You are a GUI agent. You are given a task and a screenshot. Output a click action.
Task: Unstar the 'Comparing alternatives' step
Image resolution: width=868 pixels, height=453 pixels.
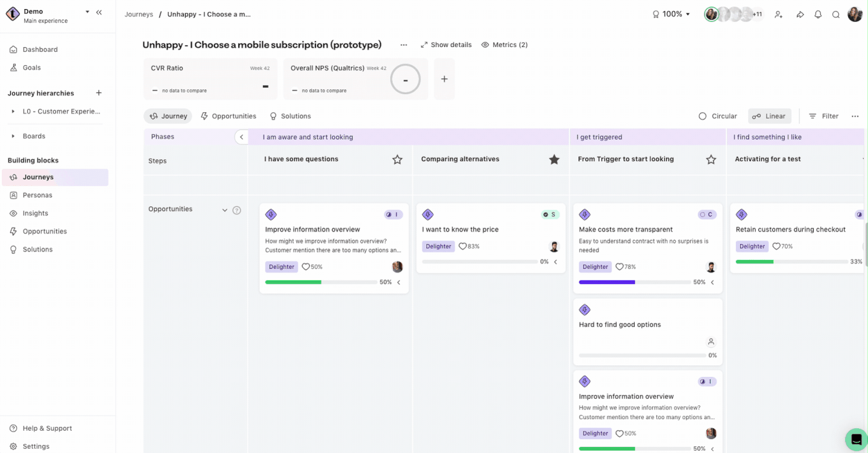(x=554, y=160)
